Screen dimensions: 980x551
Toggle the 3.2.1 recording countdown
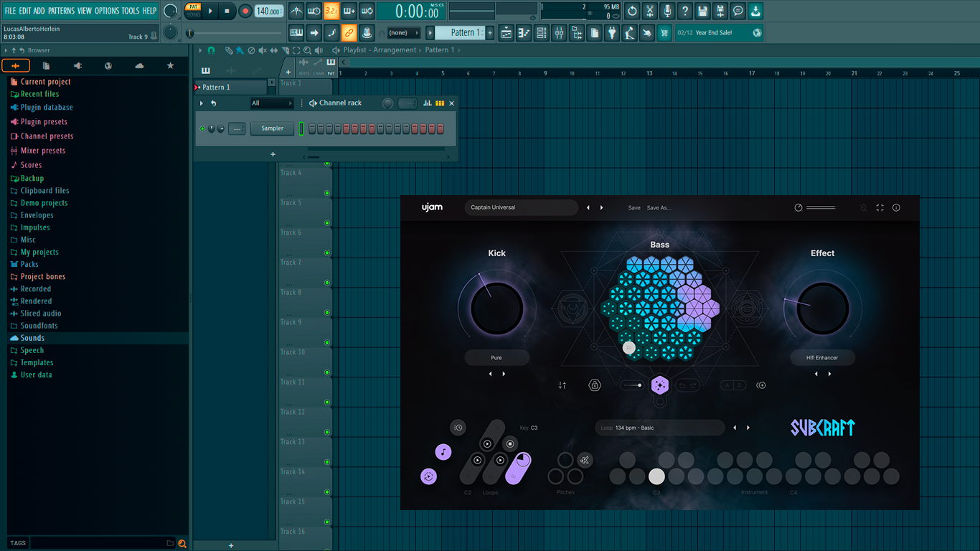(331, 11)
